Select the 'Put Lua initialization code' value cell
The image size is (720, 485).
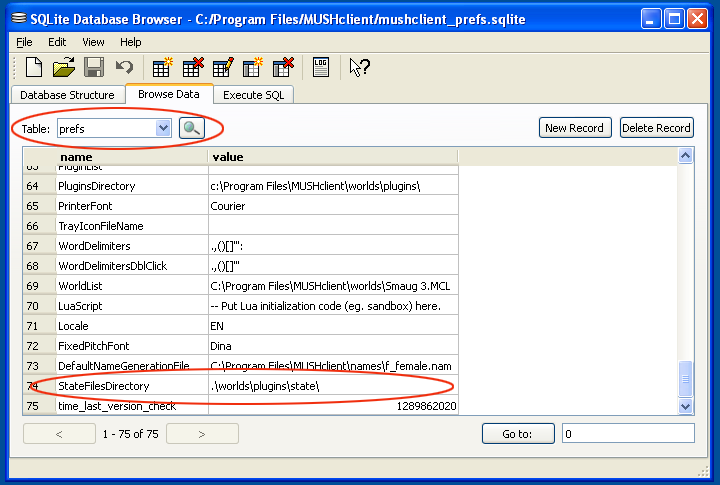[x=333, y=306]
